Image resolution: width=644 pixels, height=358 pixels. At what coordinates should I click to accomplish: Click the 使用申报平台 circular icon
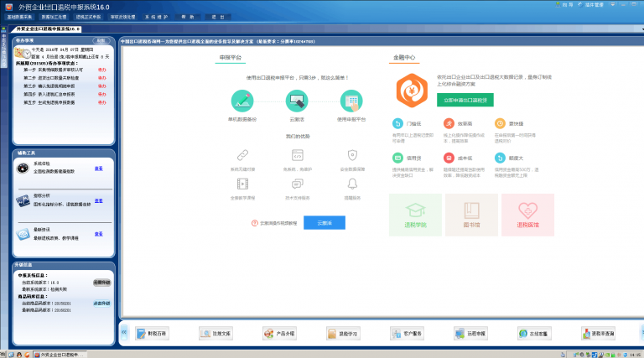(351, 101)
